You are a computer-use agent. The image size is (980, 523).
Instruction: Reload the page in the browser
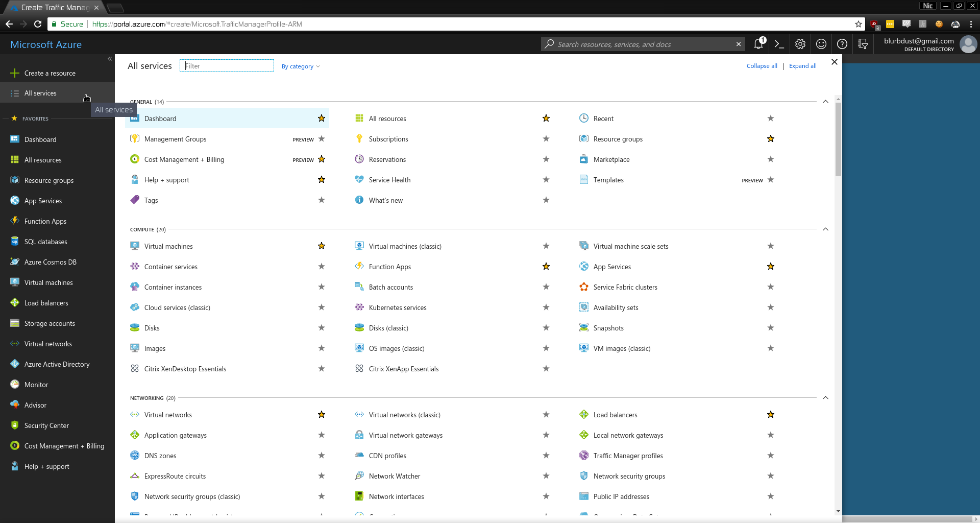point(38,24)
